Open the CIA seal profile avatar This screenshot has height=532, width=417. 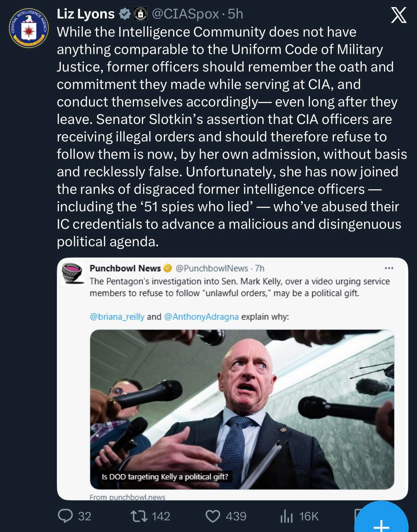(28, 28)
